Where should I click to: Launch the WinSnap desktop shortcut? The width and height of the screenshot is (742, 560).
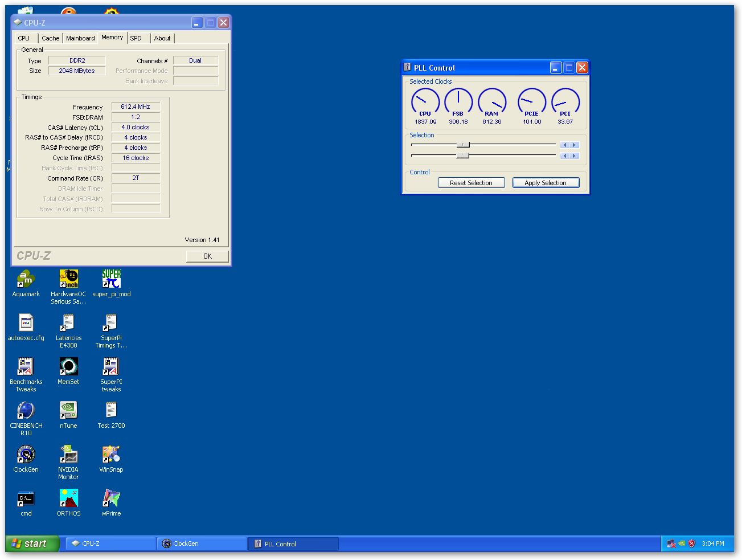pos(111,455)
